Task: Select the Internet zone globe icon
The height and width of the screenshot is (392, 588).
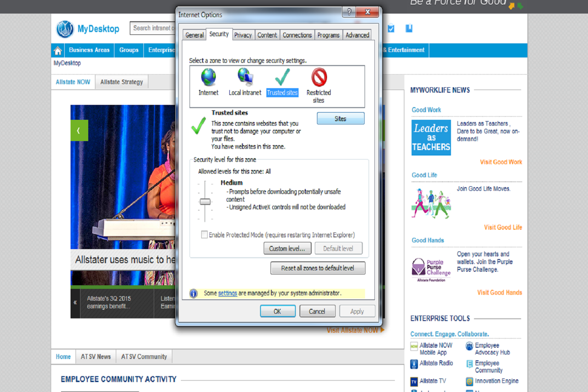Action: point(209,77)
